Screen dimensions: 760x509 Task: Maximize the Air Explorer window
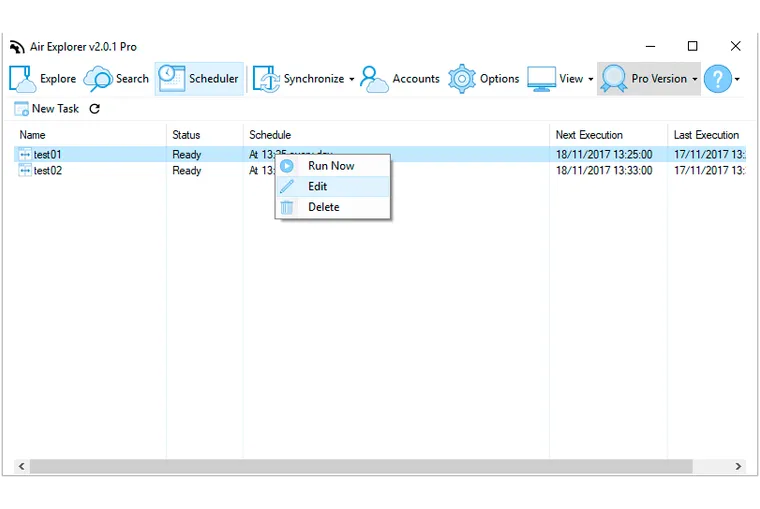(693, 46)
